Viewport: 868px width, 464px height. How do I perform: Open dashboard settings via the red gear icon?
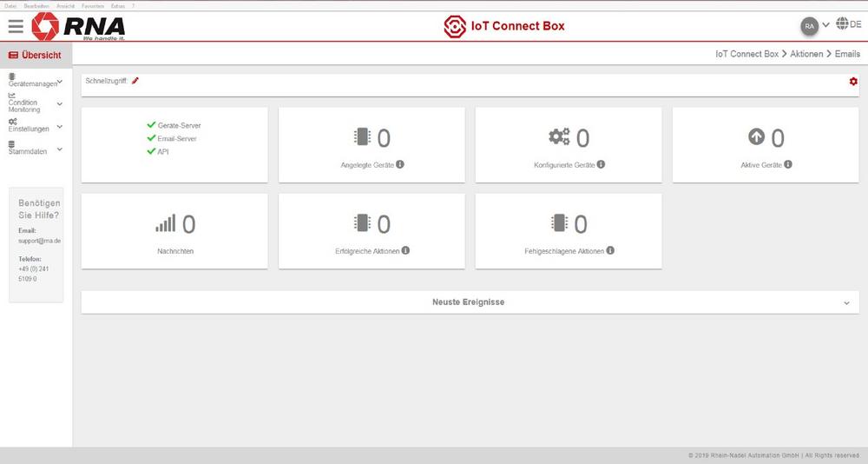pyautogui.click(x=853, y=81)
